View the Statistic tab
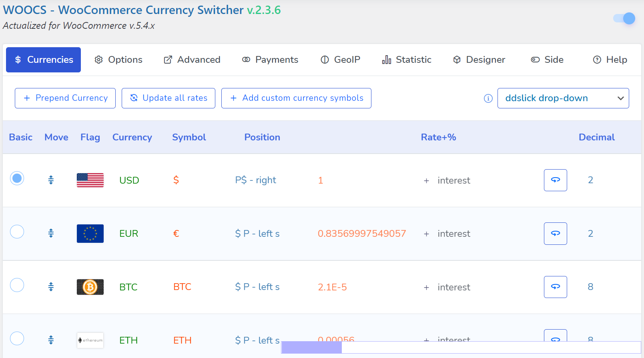 pos(407,60)
